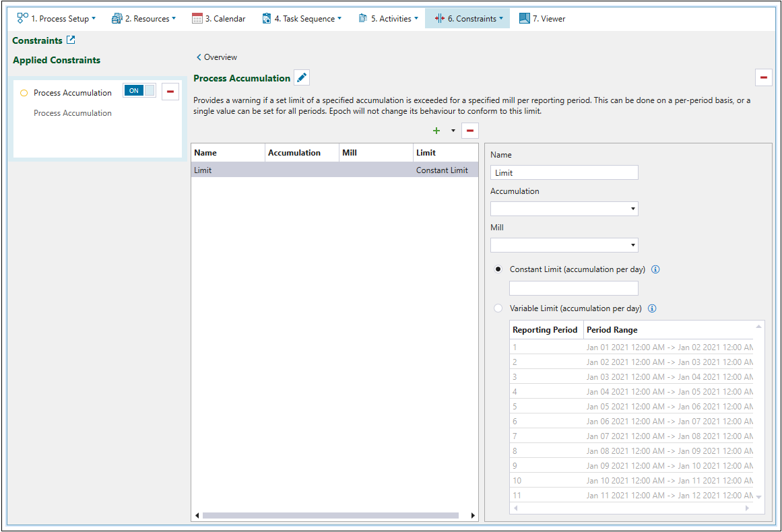Screen dimensions: 782x532
Task: Click the Constant Limit value input field
Action: point(573,288)
